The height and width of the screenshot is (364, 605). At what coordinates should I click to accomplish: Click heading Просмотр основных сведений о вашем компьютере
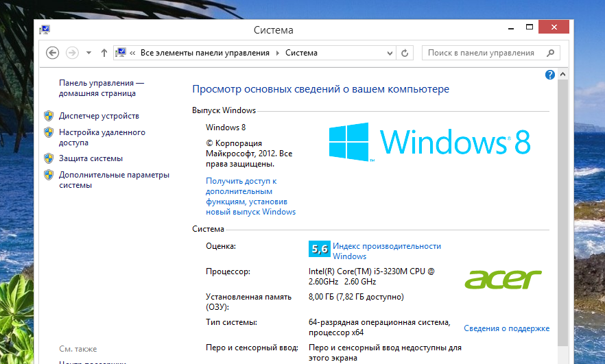[x=320, y=89]
